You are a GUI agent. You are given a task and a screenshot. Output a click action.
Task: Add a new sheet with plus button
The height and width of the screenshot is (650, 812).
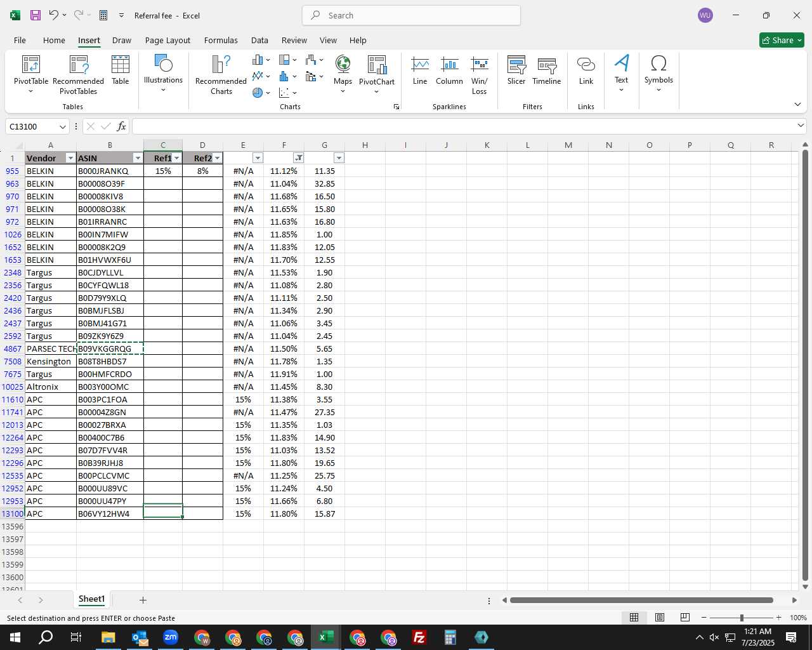tap(143, 600)
